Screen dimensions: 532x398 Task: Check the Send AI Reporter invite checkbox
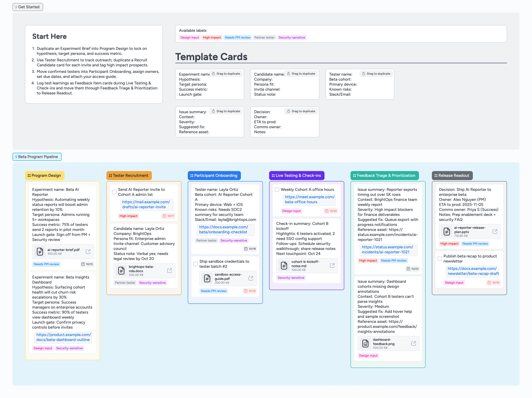(114, 192)
